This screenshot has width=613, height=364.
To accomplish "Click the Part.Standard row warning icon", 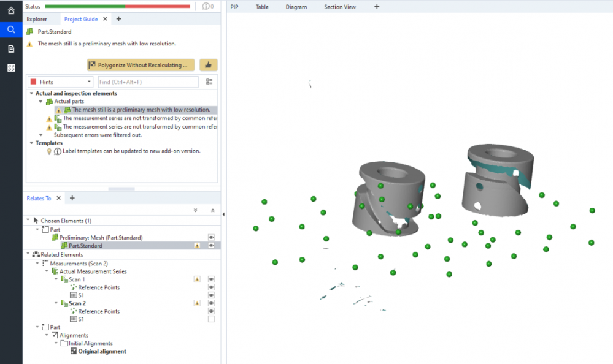I will pyautogui.click(x=197, y=246).
